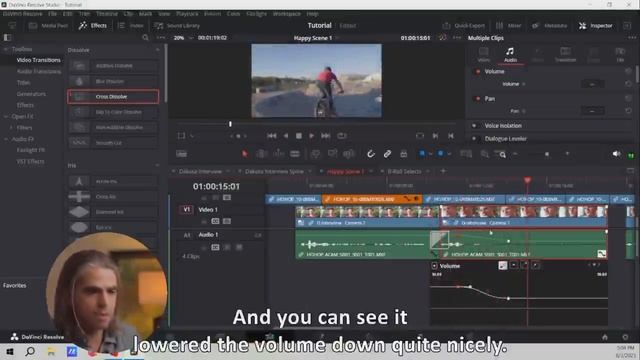Switch to the Inspector Audio tab
Screen dimensions: 640x360
click(510, 55)
